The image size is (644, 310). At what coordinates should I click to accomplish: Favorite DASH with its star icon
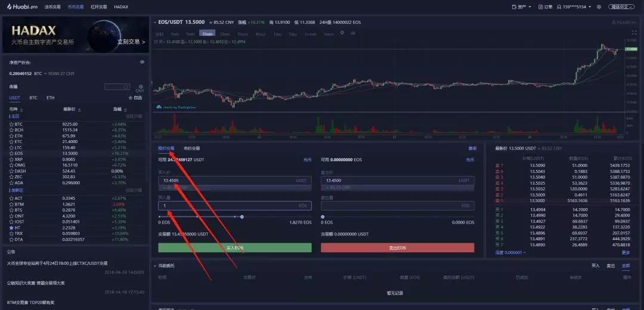11,171
